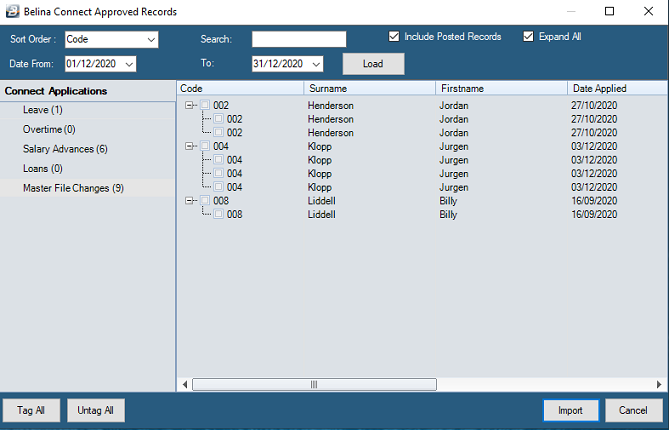Collapse the 002 Henderson tree node
The width and height of the screenshot is (669, 430).
189,105
